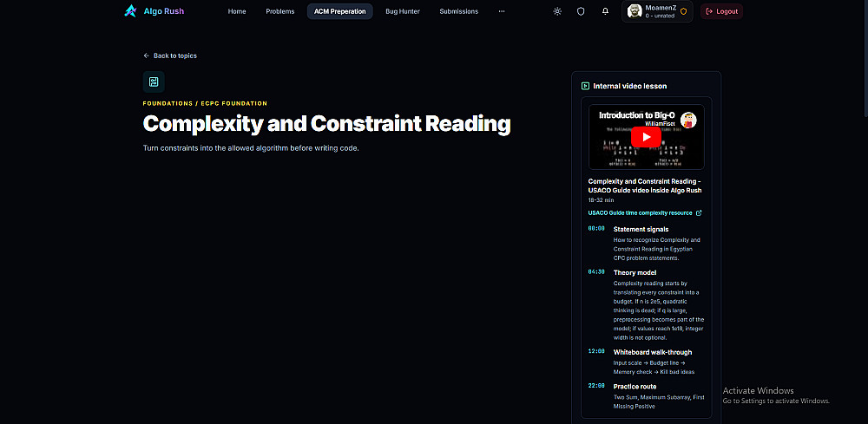868x424 pixels.
Task: Click the video channel avatar thumbnail
Action: click(688, 120)
